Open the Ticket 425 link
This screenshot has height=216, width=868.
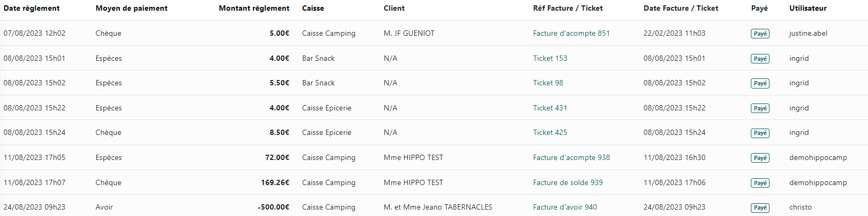(550, 132)
